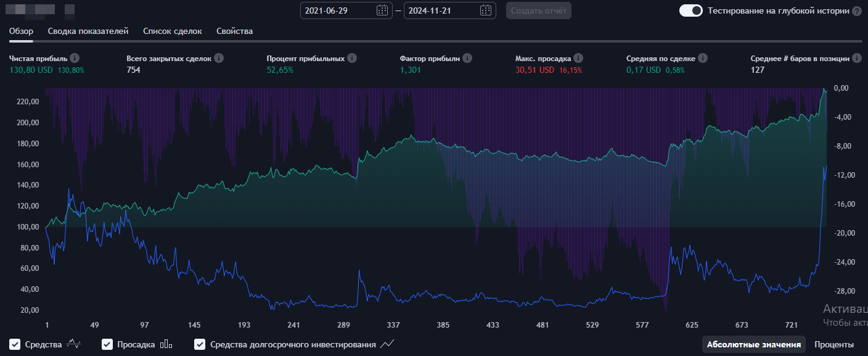This screenshot has width=868, height=356.
Task: Click info icon beside Всего закрытых сделок
Action: tap(219, 58)
